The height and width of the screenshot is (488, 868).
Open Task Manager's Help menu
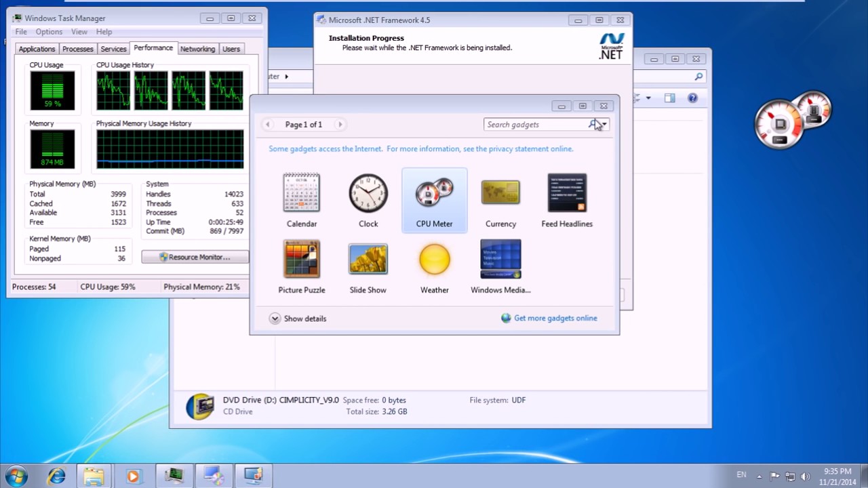[x=104, y=32]
